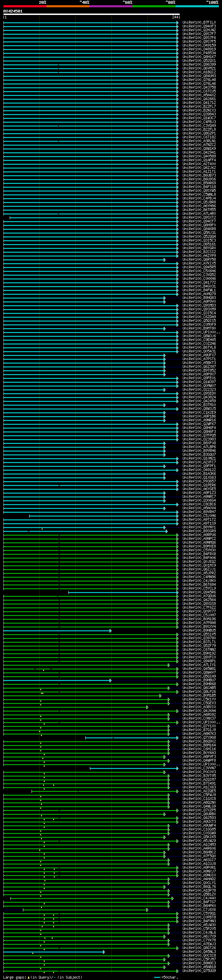Viewport: 222px width, 980px height.
Task: Open hit UniRef100_Q8GZP1
Action: coord(199,133)
